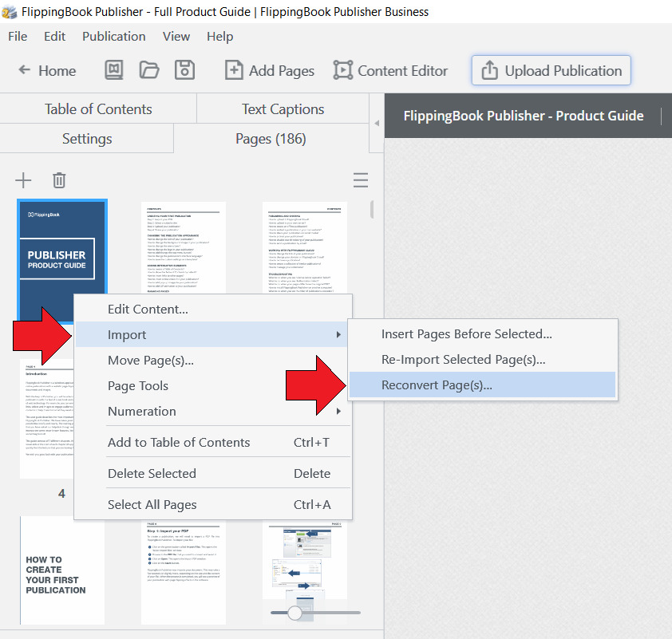
Task: Select the 'Step 1: Import your PDF' page thumbnail
Action: (184, 572)
